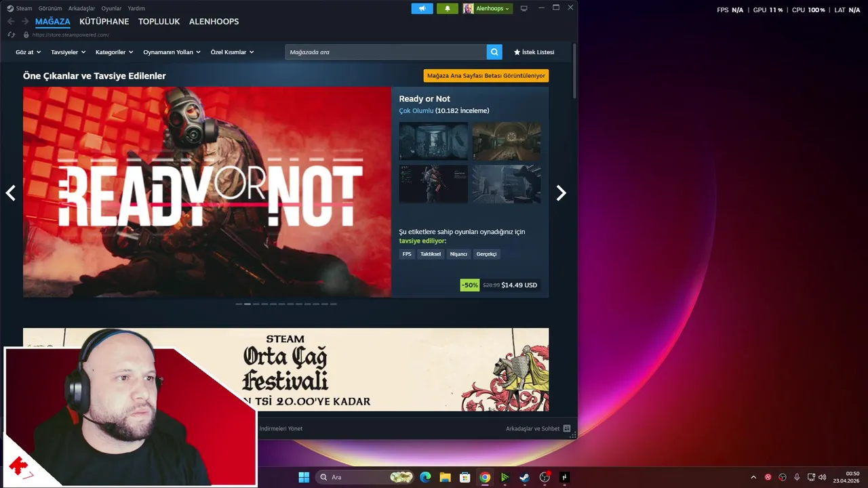The height and width of the screenshot is (488, 868).
Task: Open İndirmeleri Yönet downloads manager
Action: (281, 428)
